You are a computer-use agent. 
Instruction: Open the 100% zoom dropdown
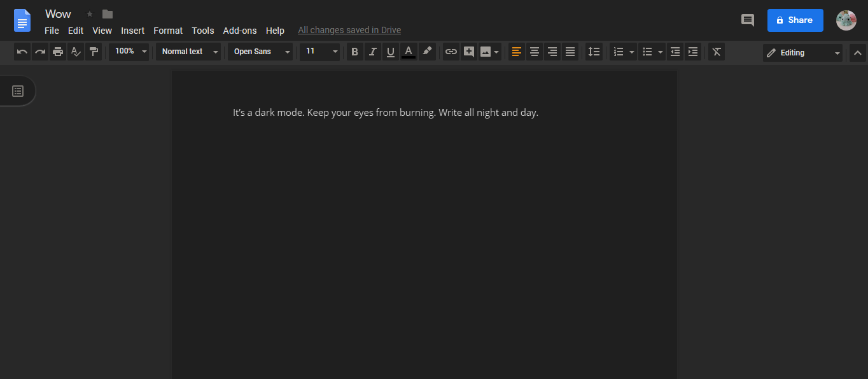pos(129,52)
